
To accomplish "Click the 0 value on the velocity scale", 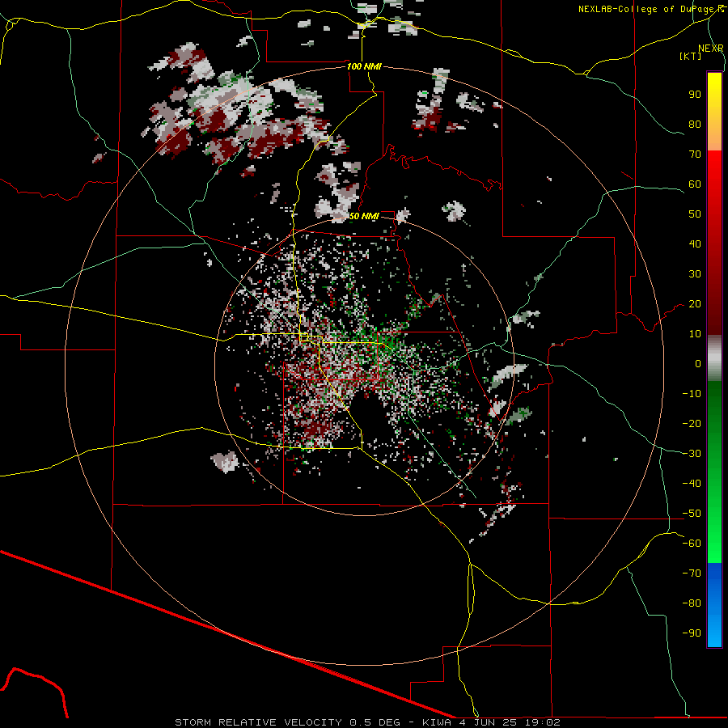I will tap(698, 363).
